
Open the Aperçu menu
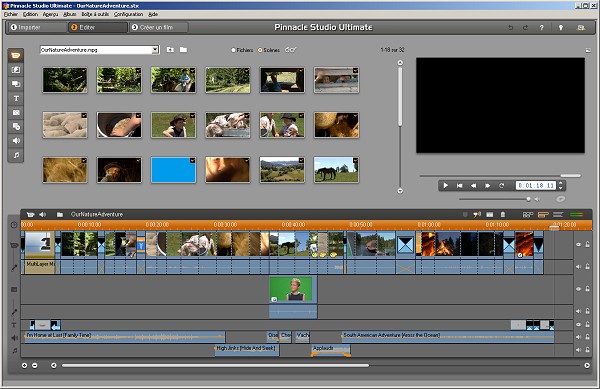[50, 14]
